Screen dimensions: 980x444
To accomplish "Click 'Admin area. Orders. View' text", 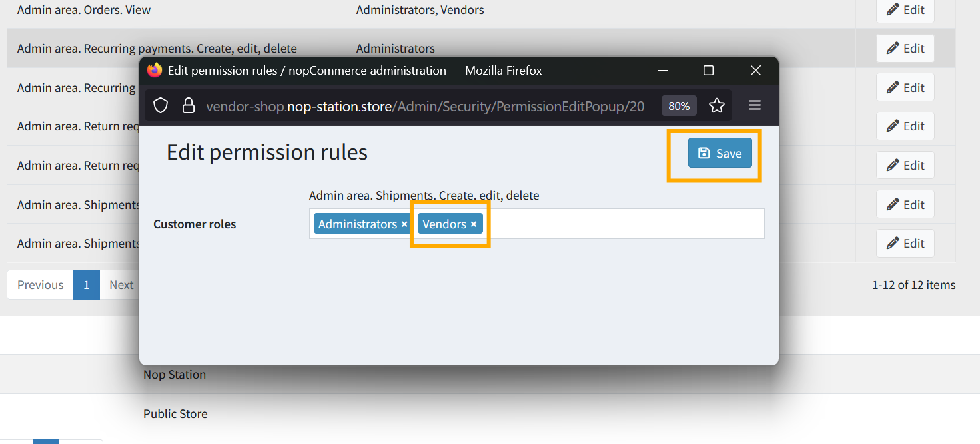I will tap(84, 10).
